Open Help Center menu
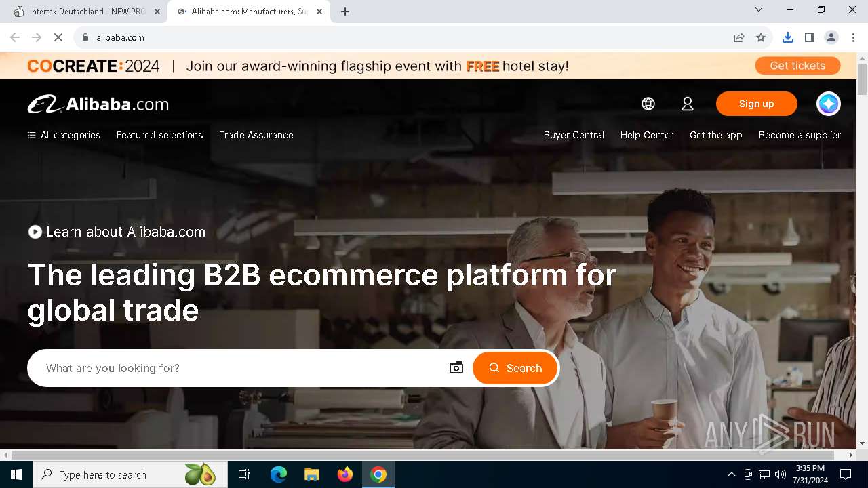Screen dimensions: 868x488 [x=647, y=135]
